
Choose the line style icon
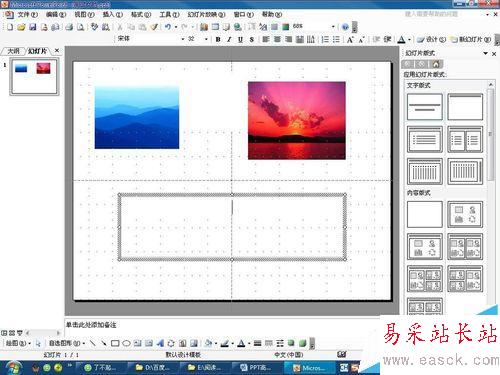coord(257,343)
